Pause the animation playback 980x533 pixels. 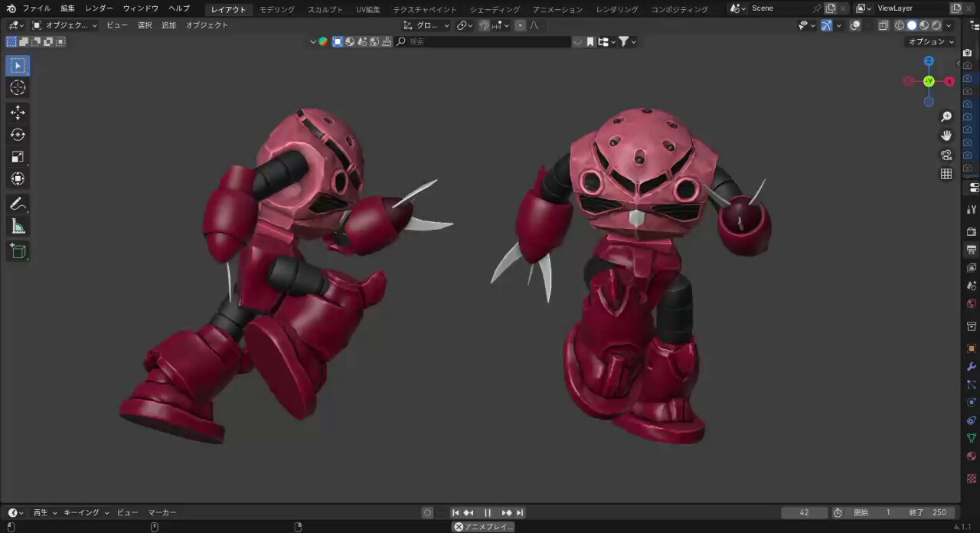click(488, 513)
